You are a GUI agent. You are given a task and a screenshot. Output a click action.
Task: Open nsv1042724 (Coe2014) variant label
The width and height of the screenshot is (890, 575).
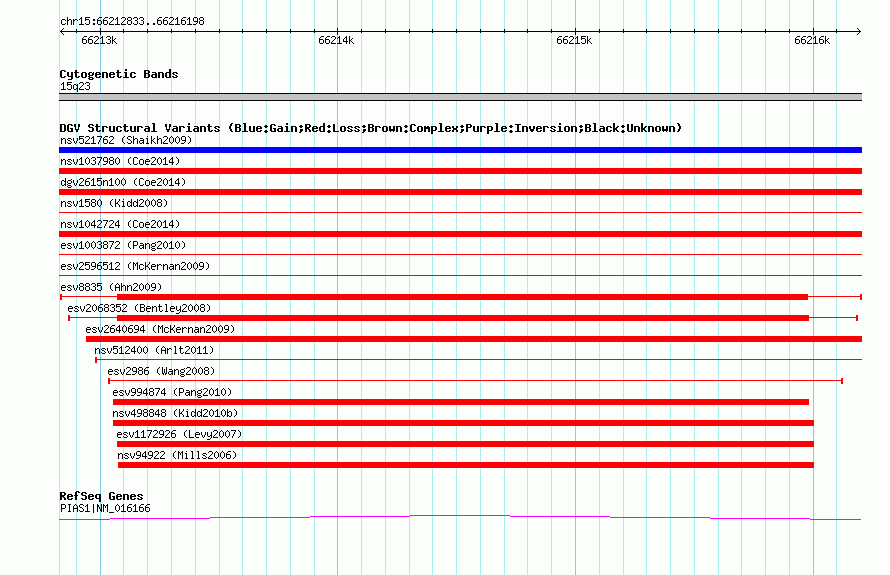click(x=120, y=224)
